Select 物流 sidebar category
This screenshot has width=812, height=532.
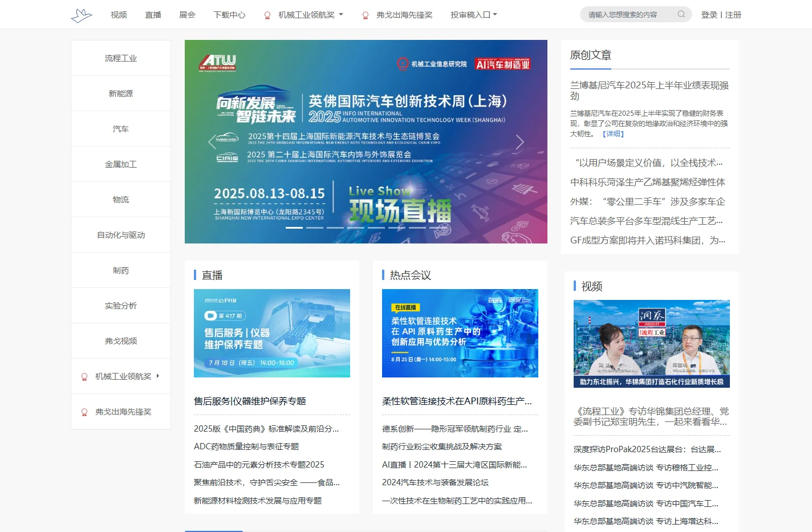(x=121, y=200)
